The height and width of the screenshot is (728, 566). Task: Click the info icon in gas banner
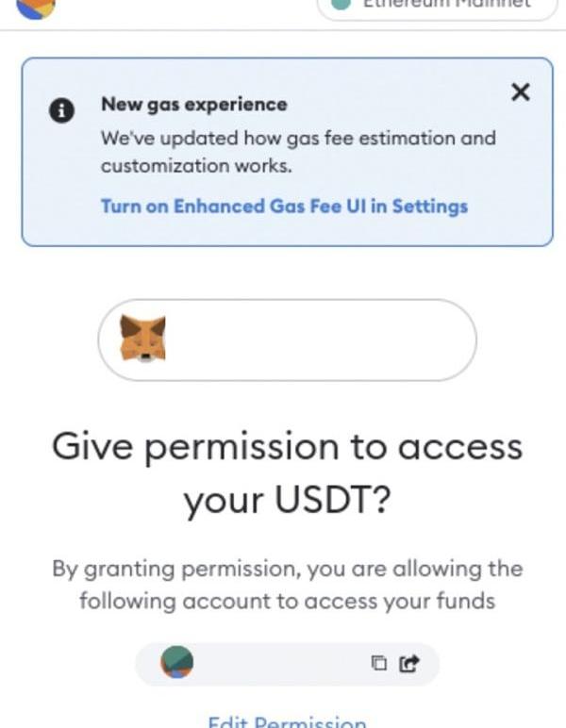tap(61, 111)
